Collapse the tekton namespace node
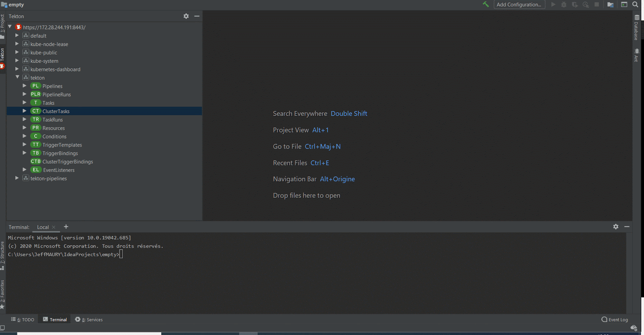Viewport: 644px width, 335px height. 17,77
